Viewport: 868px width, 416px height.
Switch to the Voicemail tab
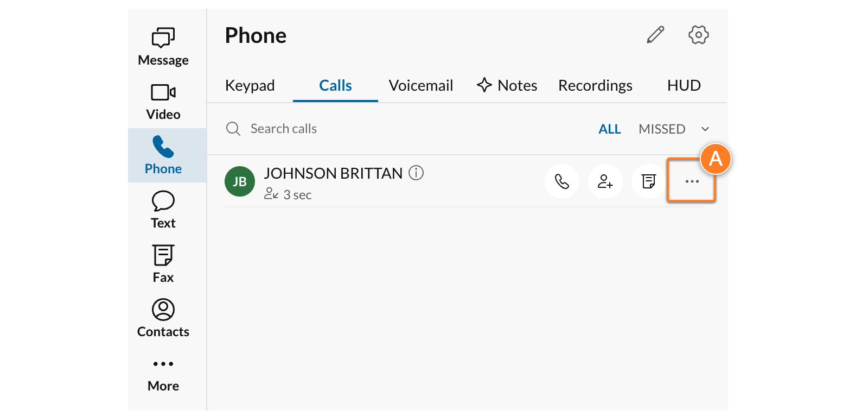(x=421, y=85)
